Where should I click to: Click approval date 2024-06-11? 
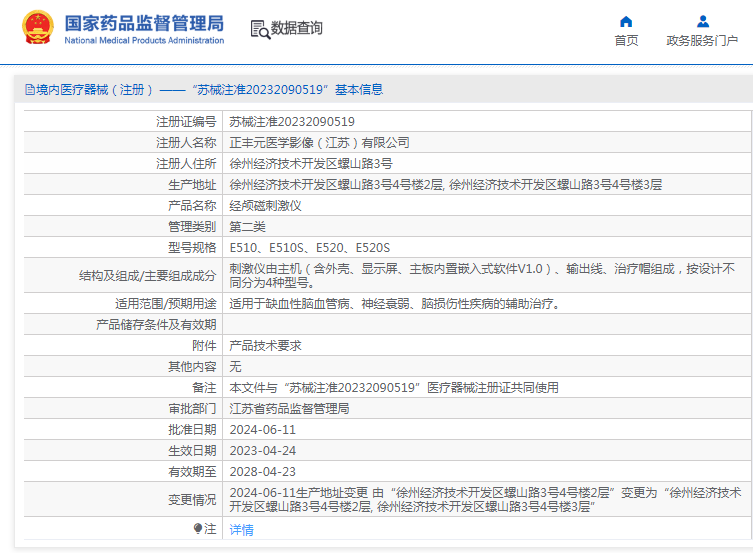click(263, 430)
